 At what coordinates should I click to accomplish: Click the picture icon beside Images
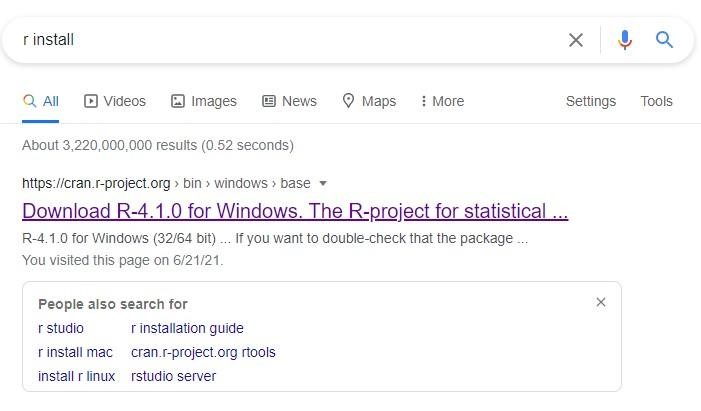(177, 101)
